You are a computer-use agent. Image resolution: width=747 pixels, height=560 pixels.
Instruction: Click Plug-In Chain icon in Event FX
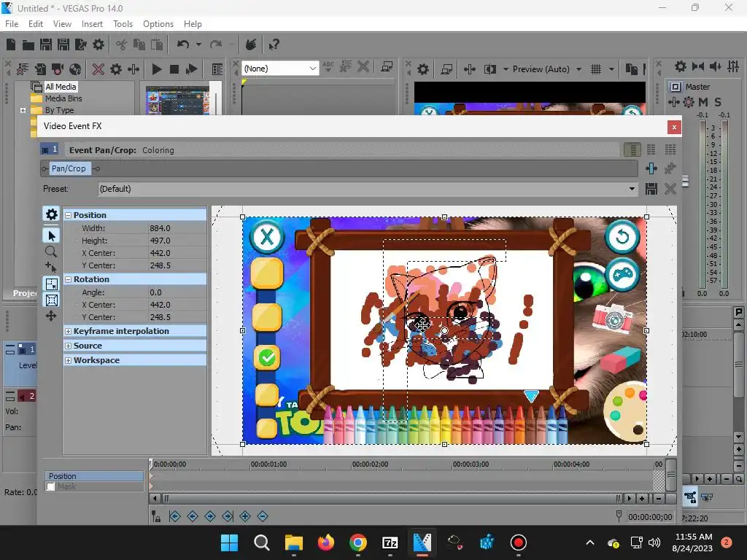click(651, 168)
